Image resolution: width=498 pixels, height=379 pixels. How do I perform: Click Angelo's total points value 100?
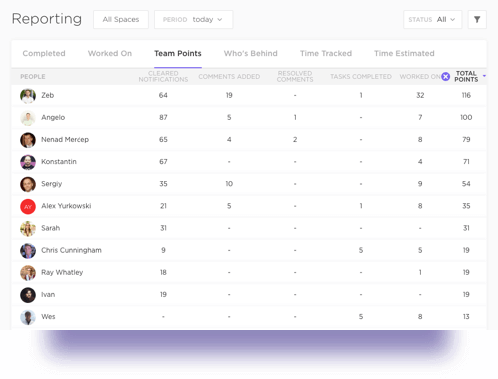click(x=466, y=117)
